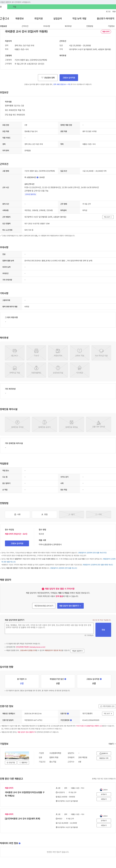This screenshot has width=116, height=868.
Task: Expand 채용 담당자 정보 열람하기 dropdown
Action: (x=70, y=606)
